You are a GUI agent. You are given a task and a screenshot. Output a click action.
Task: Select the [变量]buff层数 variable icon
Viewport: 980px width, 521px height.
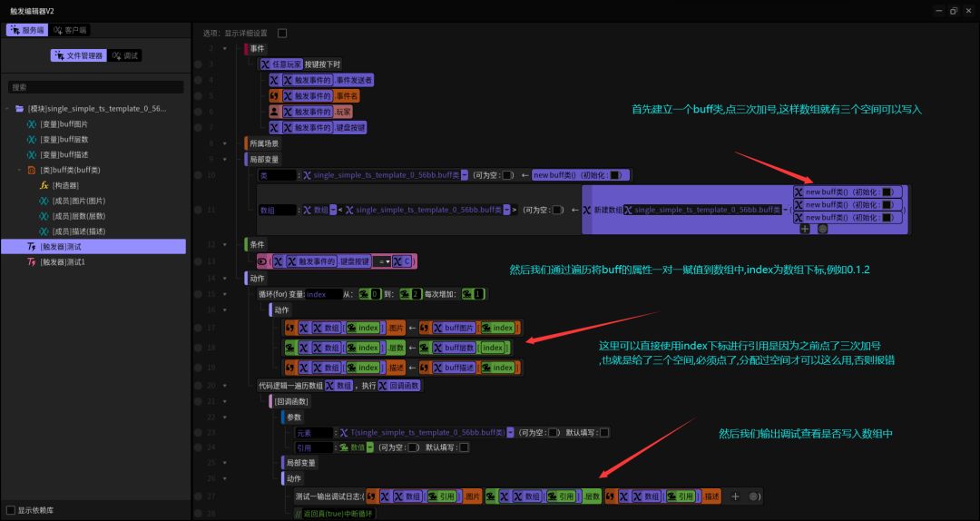coord(31,140)
